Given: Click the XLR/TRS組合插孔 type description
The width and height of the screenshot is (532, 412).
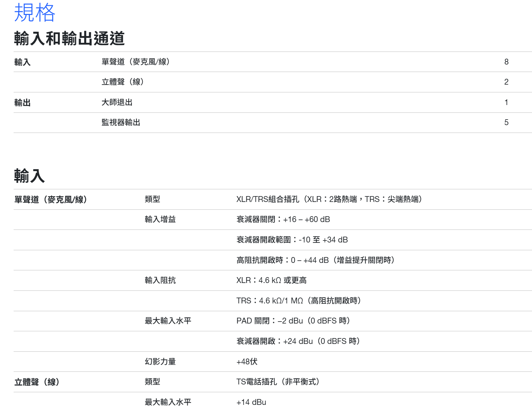Looking at the screenshot, I should [329, 199].
